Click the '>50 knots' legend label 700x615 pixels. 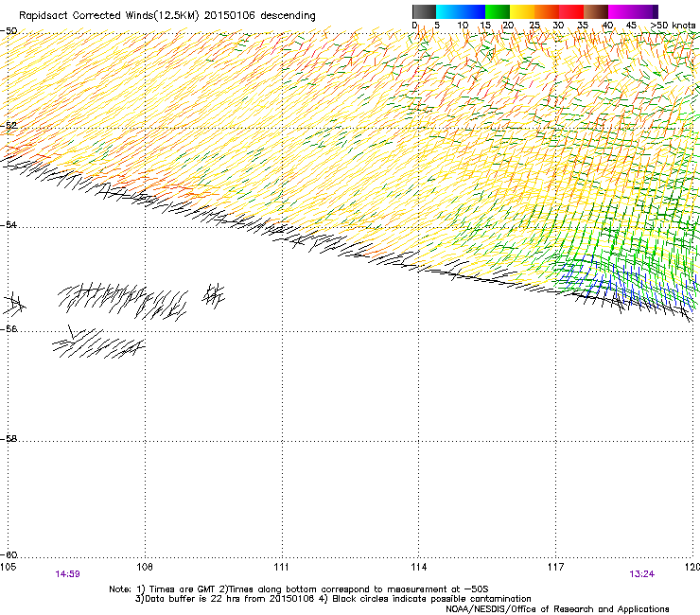tap(673, 26)
